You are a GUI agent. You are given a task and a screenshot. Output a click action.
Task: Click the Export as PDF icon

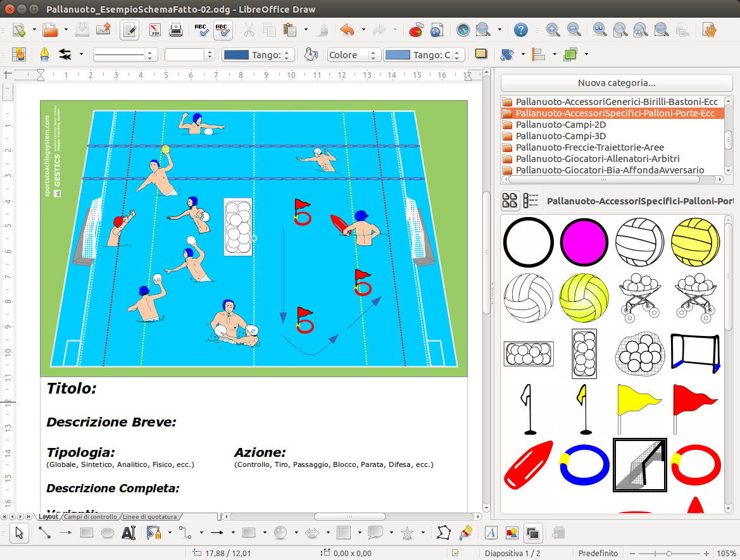point(154,30)
